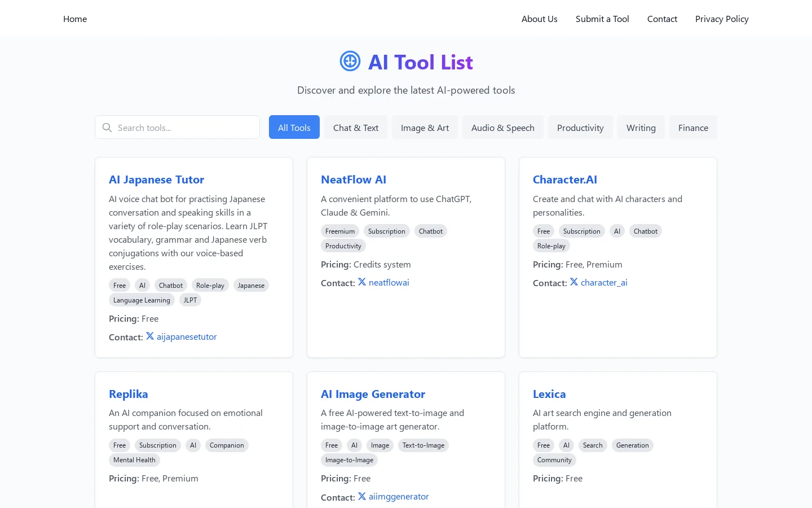This screenshot has height=508, width=812.
Task: Show Productivity category tools
Action: click(580, 128)
